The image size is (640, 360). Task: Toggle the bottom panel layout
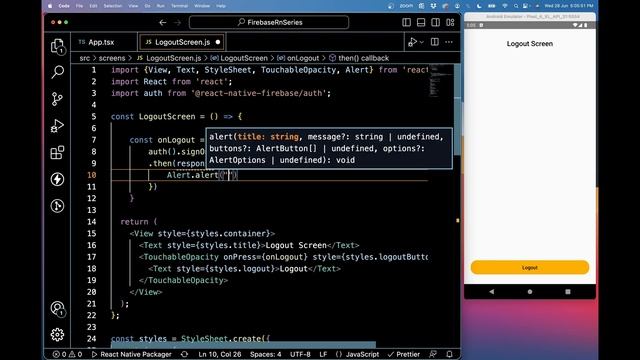coord(421,22)
